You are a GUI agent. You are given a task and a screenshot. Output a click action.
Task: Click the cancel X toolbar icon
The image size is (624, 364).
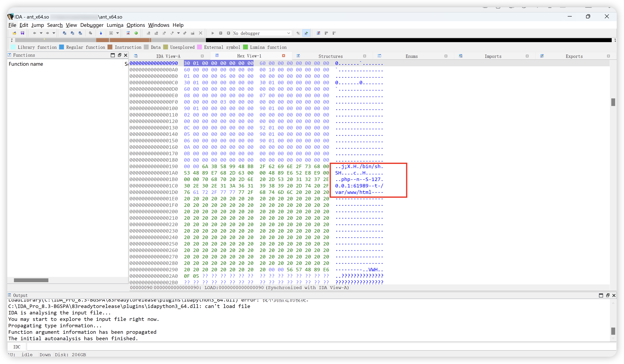[200, 33]
